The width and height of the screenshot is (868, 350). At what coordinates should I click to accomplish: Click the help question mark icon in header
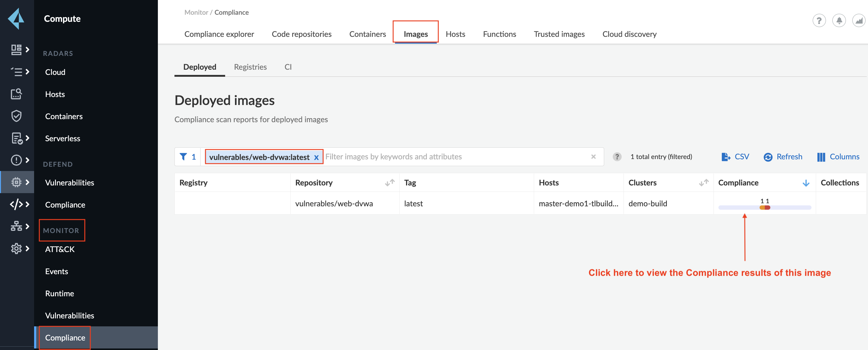tap(819, 21)
